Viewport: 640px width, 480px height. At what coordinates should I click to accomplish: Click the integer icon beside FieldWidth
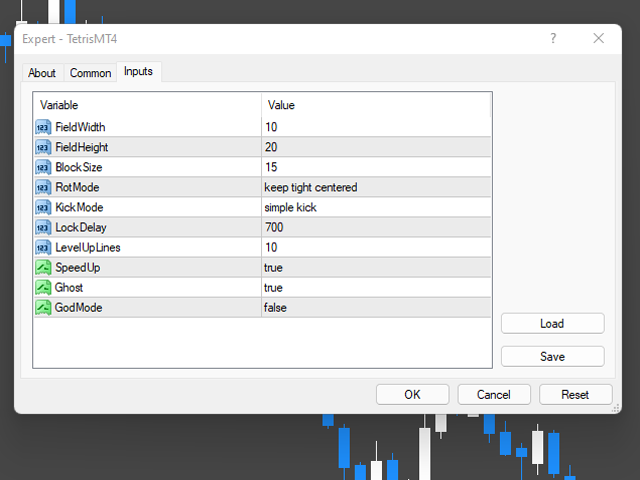pyautogui.click(x=43, y=127)
